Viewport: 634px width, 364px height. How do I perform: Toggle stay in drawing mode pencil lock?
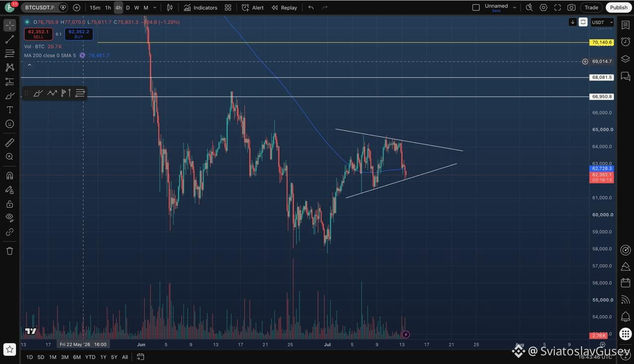tap(9, 190)
